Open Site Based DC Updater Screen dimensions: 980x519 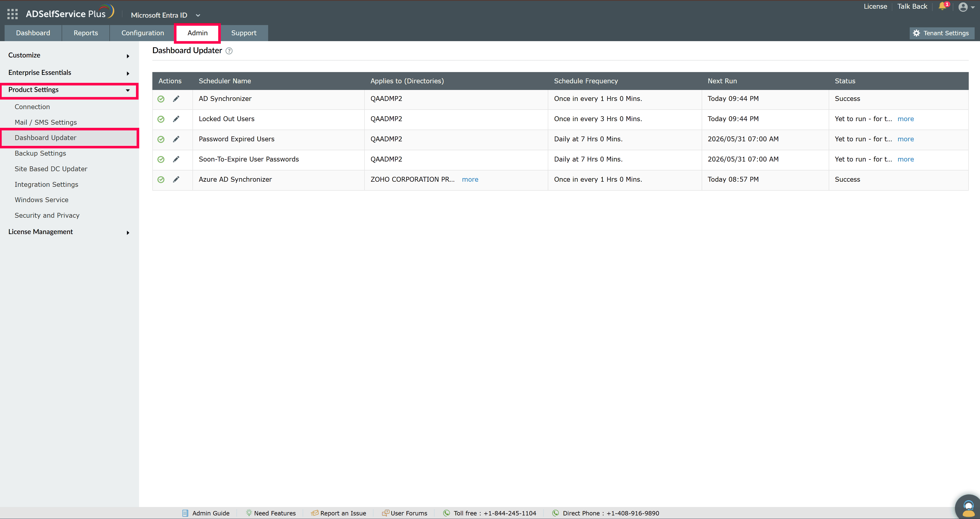click(51, 169)
